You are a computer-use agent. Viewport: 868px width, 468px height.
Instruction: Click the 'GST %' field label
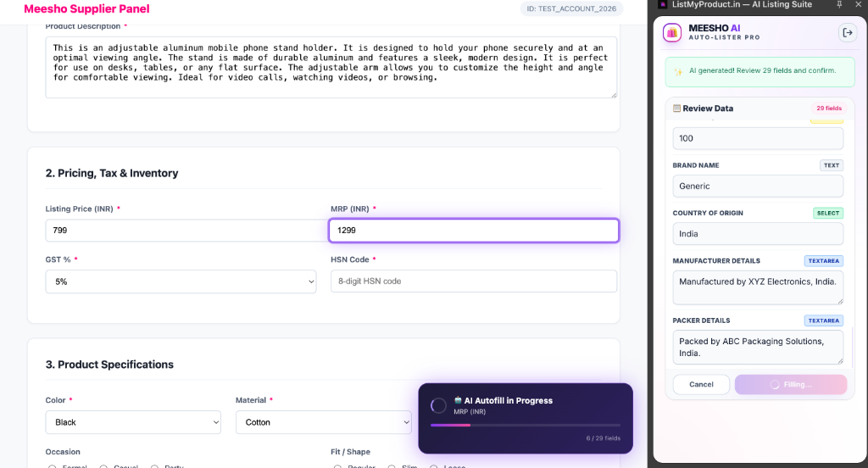(x=58, y=259)
